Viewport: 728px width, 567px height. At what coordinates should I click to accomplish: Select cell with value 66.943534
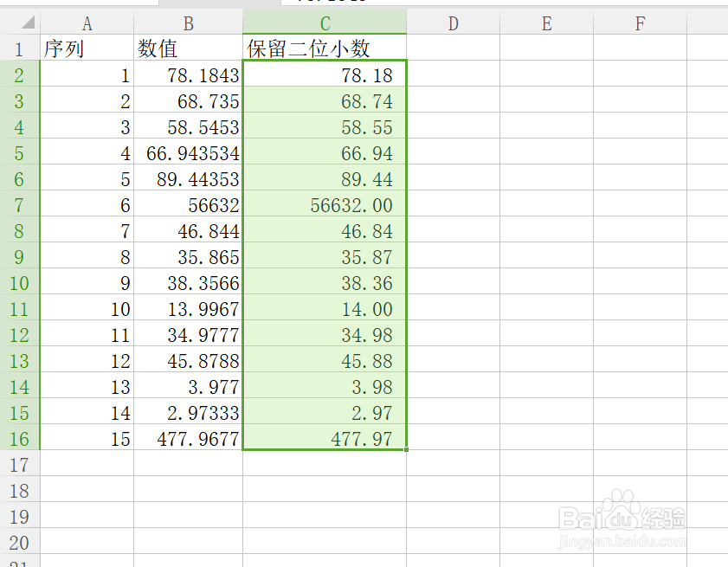[x=188, y=151]
